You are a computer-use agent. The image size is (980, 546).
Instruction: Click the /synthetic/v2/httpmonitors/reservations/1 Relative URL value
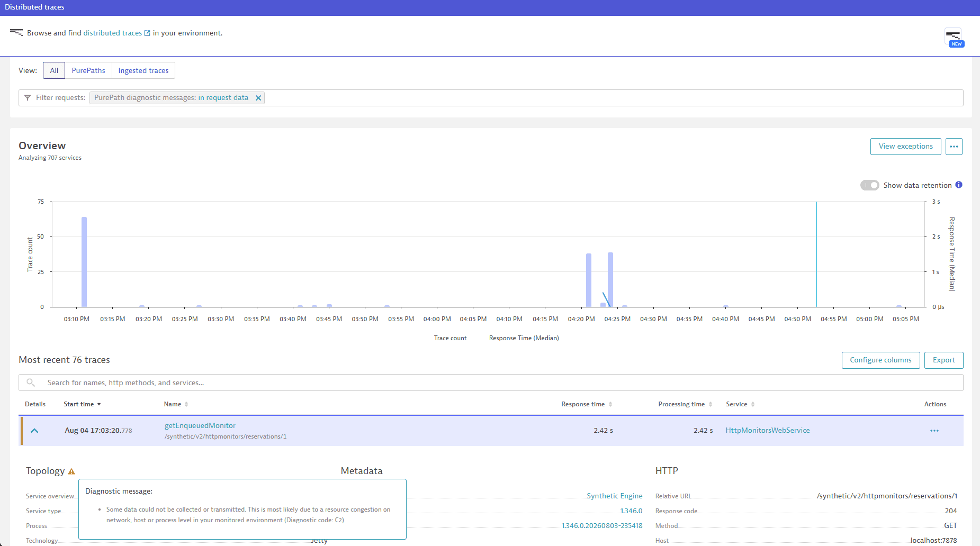click(x=887, y=496)
